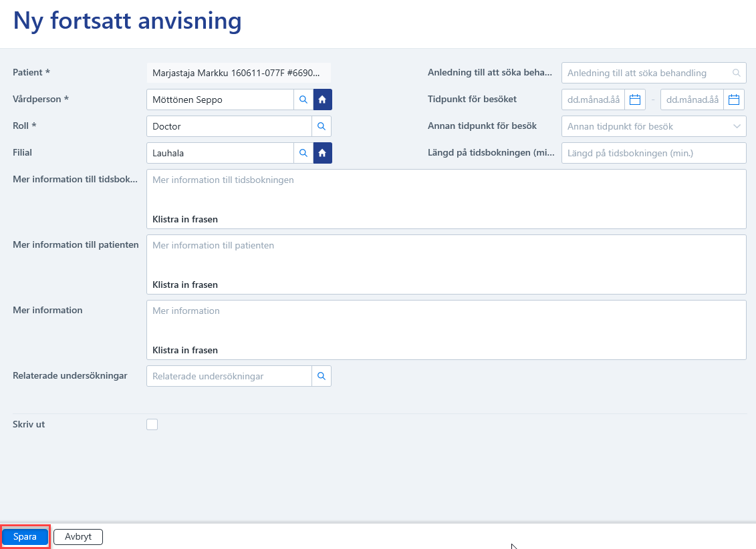Click the home icon next to Vårdperson
Image resolution: width=756 pixels, height=549 pixels.
click(323, 100)
